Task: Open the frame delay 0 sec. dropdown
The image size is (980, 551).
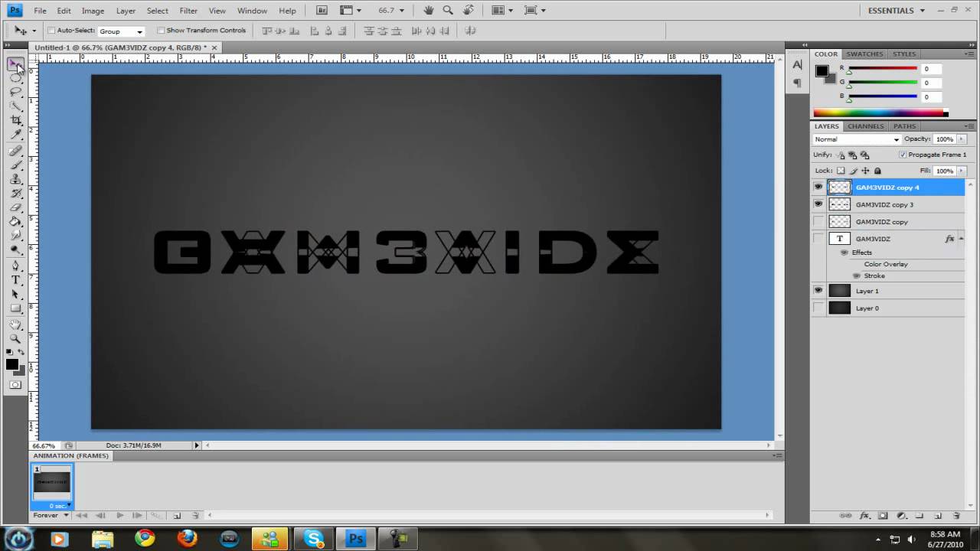Action: 60,506
